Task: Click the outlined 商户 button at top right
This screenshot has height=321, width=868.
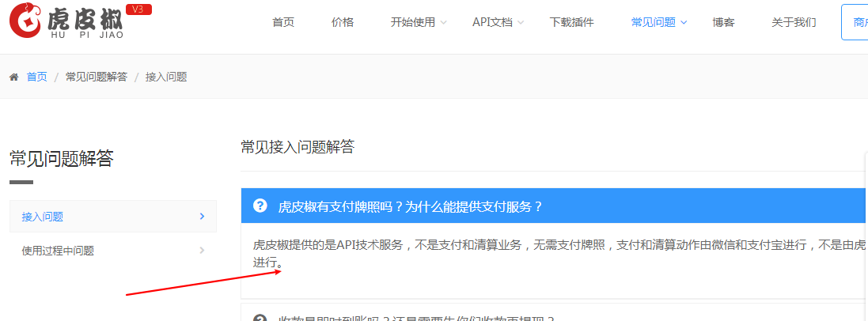Action: 855,22
